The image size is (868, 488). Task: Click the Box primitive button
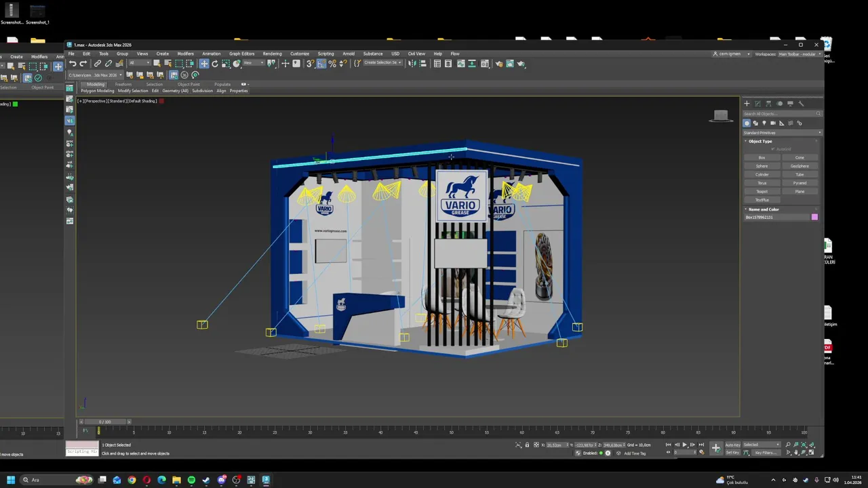point(762,158)
